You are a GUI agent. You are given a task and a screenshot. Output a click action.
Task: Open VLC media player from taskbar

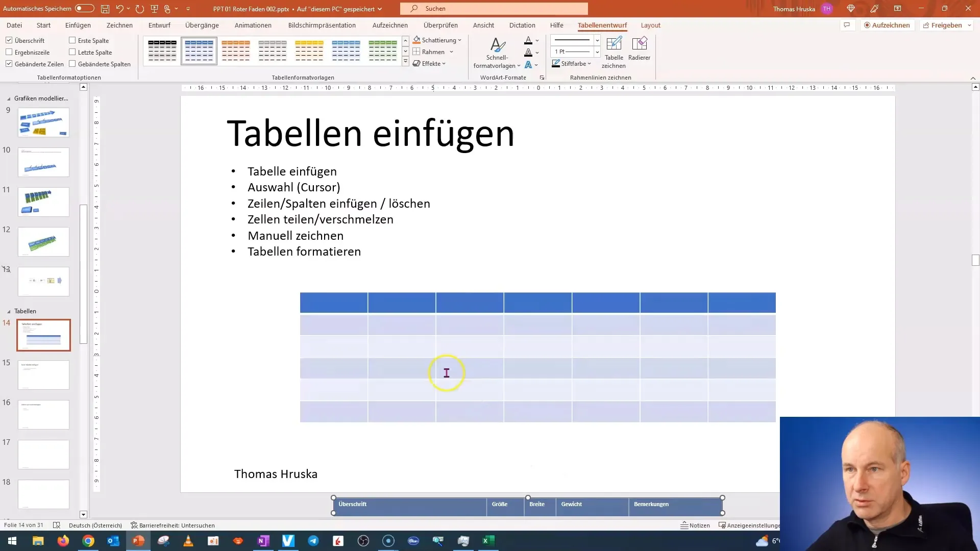(188, 541)
